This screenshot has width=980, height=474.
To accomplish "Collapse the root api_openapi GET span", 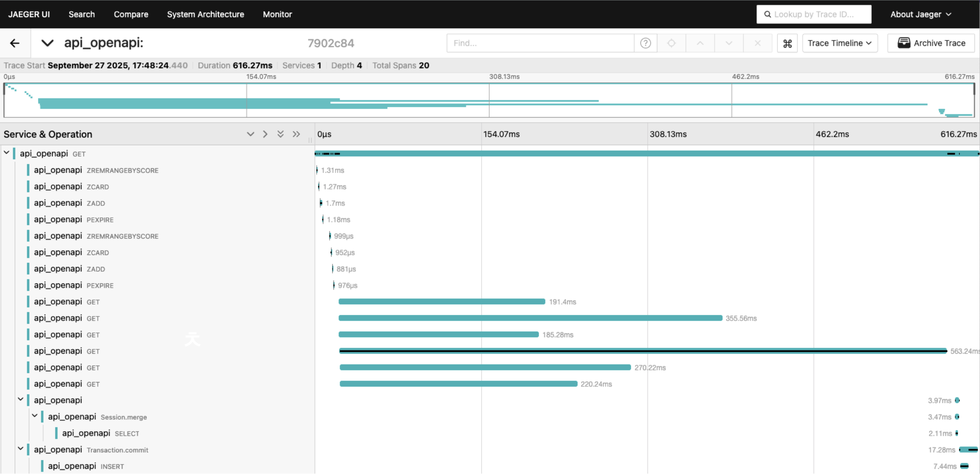I will click(x=7, y=153).
